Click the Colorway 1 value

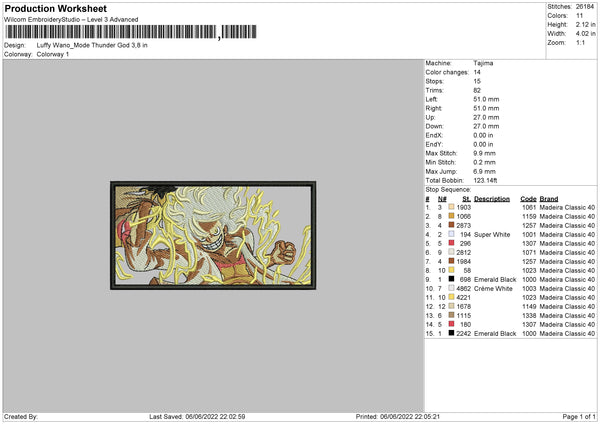click(x=53, y=54)
